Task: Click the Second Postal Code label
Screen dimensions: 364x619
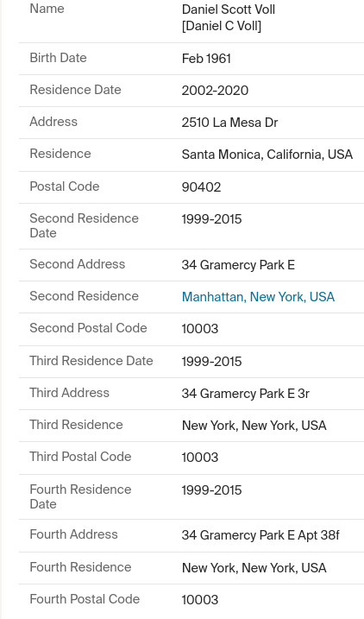Action: [x=88, y=328]
